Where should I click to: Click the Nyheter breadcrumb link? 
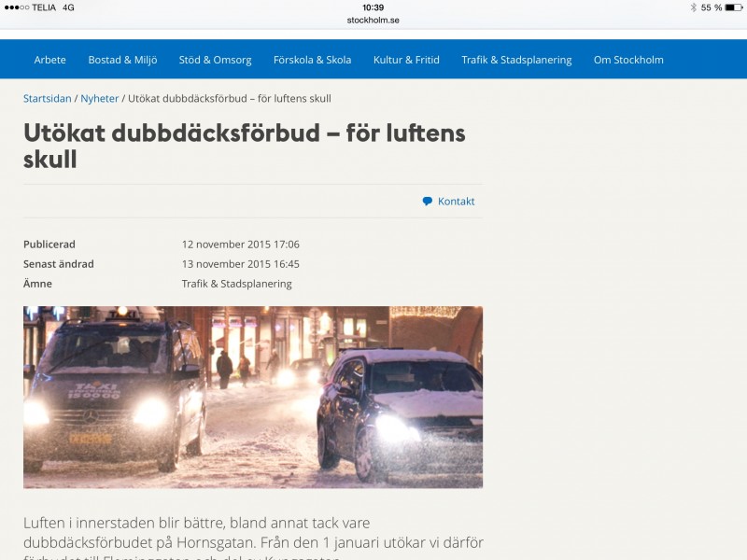pos(99,98)
